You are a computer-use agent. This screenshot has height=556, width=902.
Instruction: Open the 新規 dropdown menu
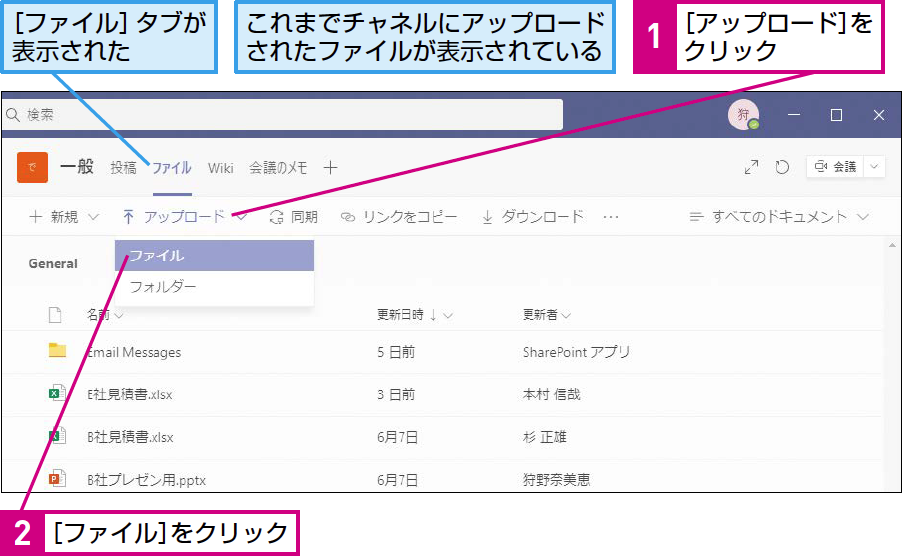tap(64, 217)
